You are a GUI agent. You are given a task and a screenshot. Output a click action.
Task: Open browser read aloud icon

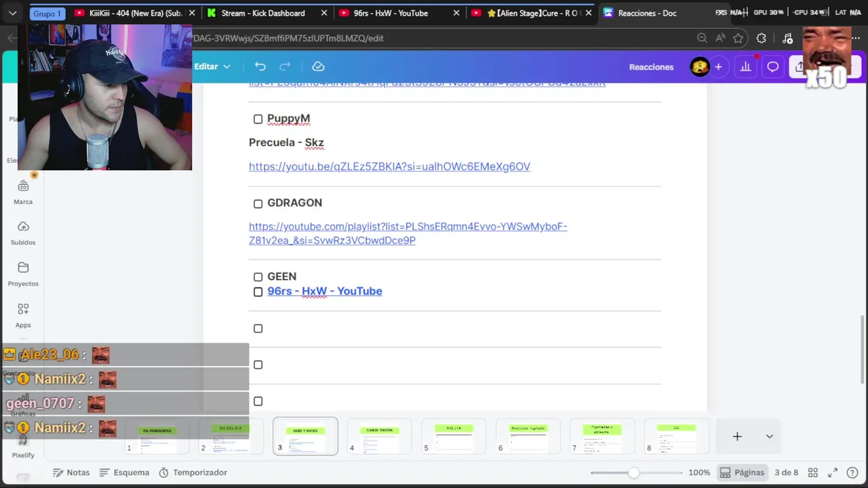(x=720, y=38)
